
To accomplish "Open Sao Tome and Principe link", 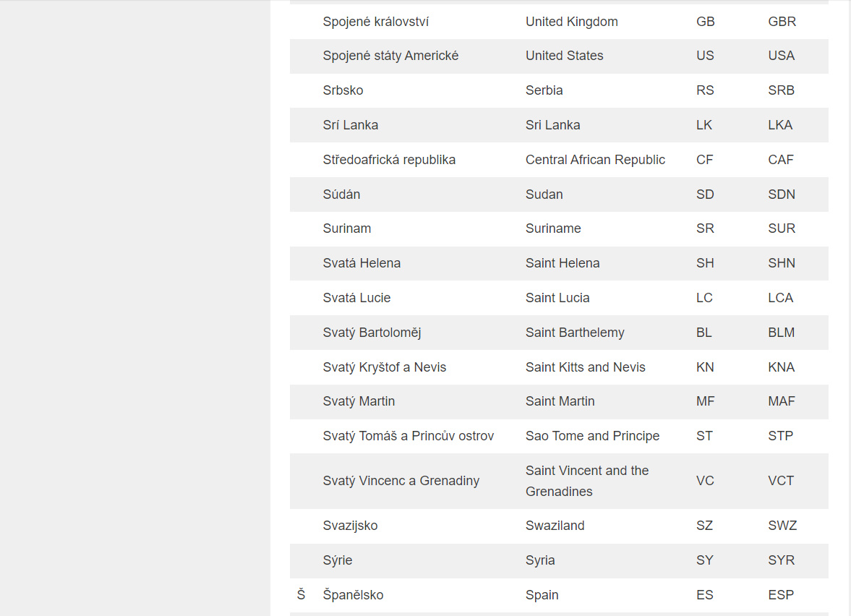I will (592, 436).
